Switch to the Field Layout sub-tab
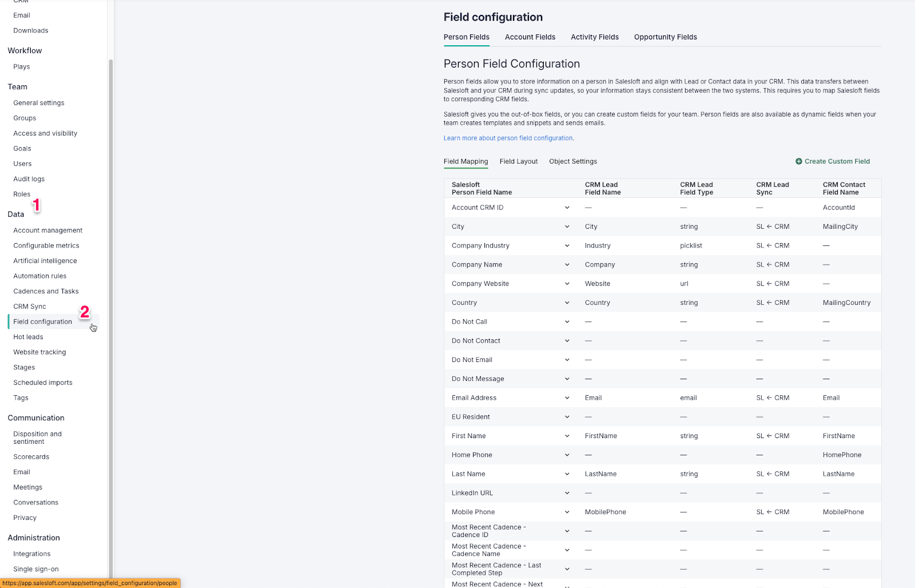 [x=518, y=161]
